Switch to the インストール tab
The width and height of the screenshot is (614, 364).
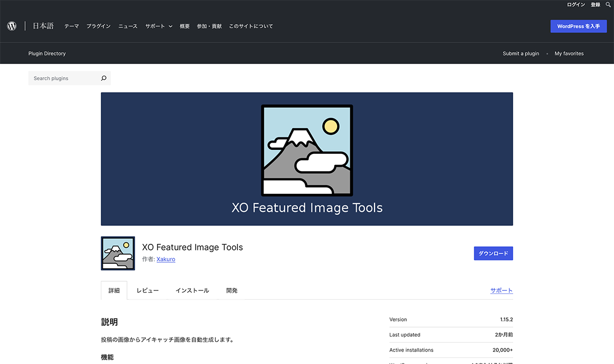click(x=192, y=290)
